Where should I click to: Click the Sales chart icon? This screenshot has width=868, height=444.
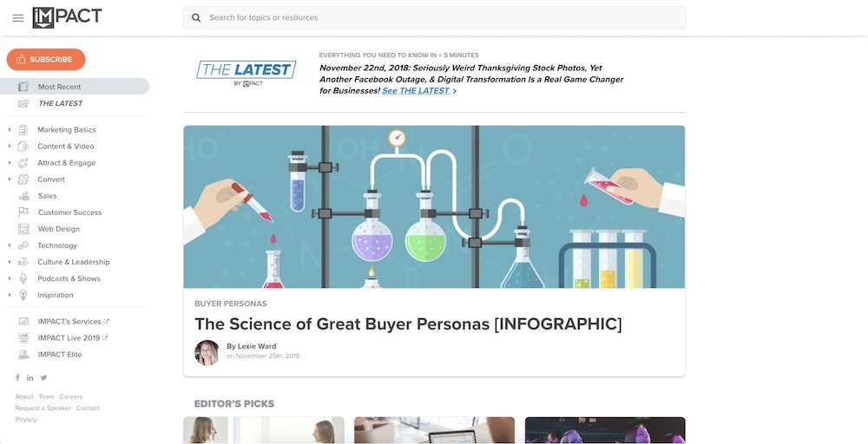tap(23, 196)
